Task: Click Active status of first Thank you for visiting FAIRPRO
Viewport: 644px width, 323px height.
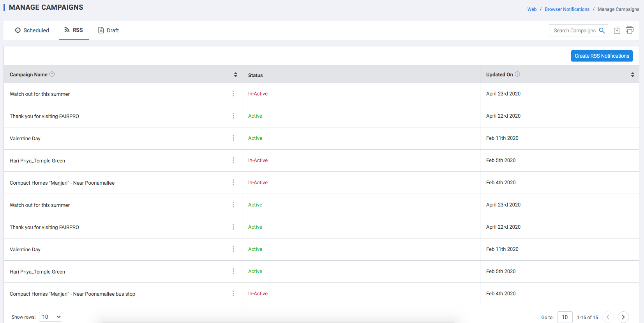Action: [255, 116]
